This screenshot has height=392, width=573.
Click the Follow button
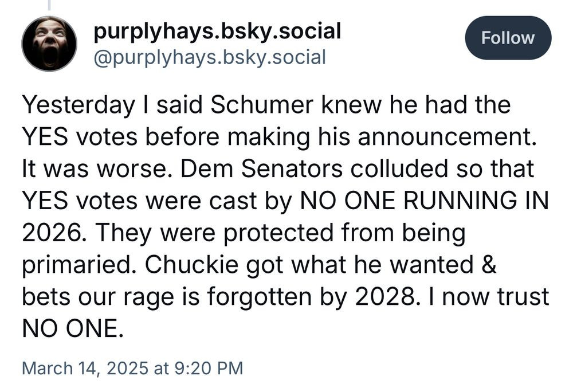click(x=508, y=38)
